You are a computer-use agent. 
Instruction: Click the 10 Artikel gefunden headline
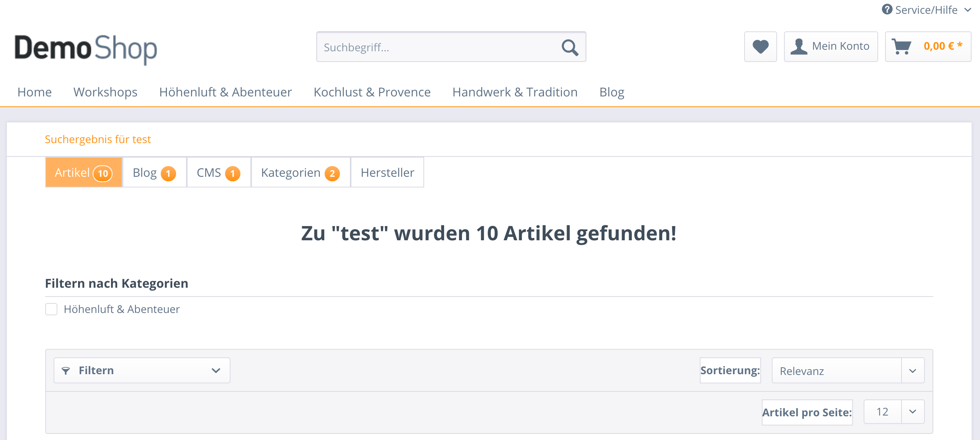click(489, 233)
